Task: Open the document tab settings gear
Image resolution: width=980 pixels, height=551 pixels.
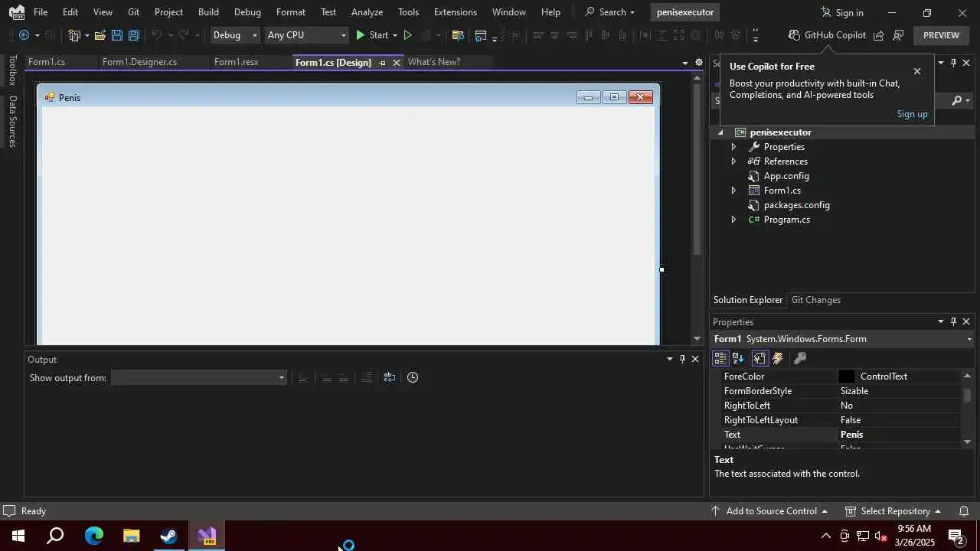Action: pos(698,62)
